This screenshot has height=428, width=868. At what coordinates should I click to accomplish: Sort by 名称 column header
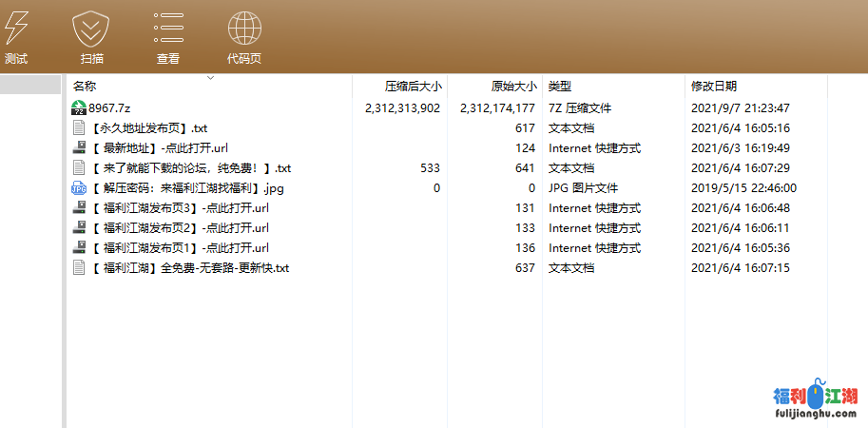click(86, 87)
